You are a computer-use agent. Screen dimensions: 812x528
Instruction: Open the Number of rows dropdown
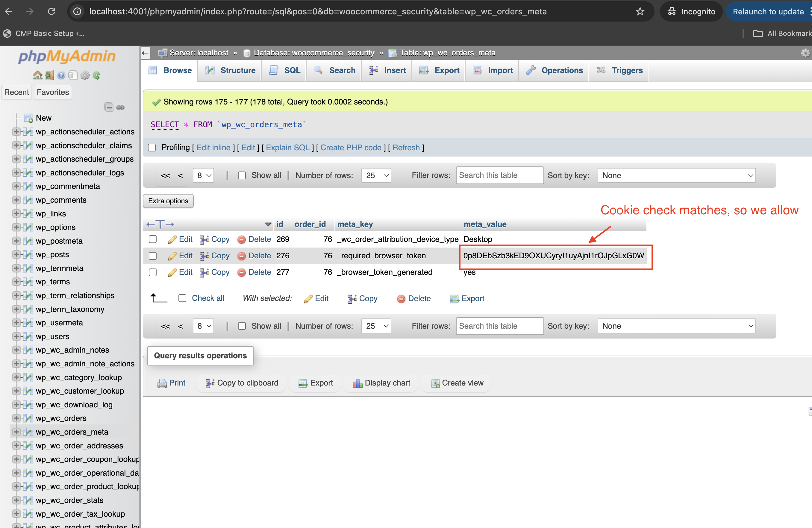pos(376,175)
